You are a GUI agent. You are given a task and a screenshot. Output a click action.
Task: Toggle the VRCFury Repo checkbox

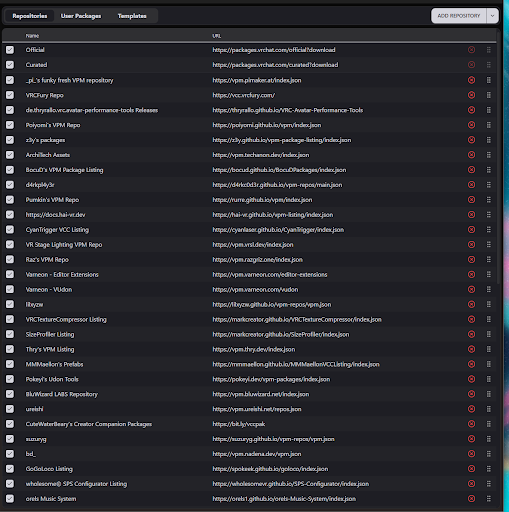10,95
